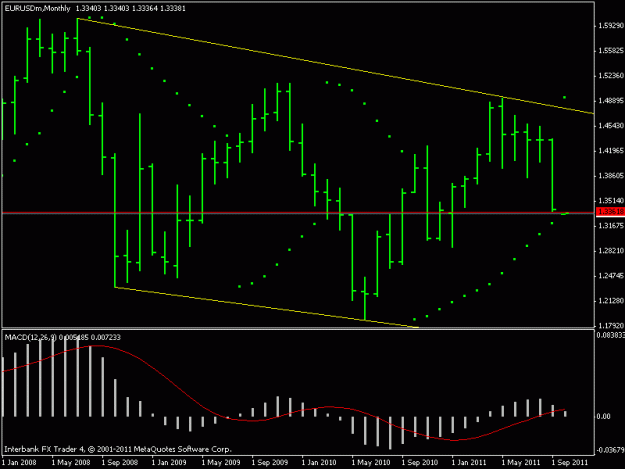Click the 1 Sep 2009 date label
The height and width of the screenshot is (469, 625).
click(270, 463)
